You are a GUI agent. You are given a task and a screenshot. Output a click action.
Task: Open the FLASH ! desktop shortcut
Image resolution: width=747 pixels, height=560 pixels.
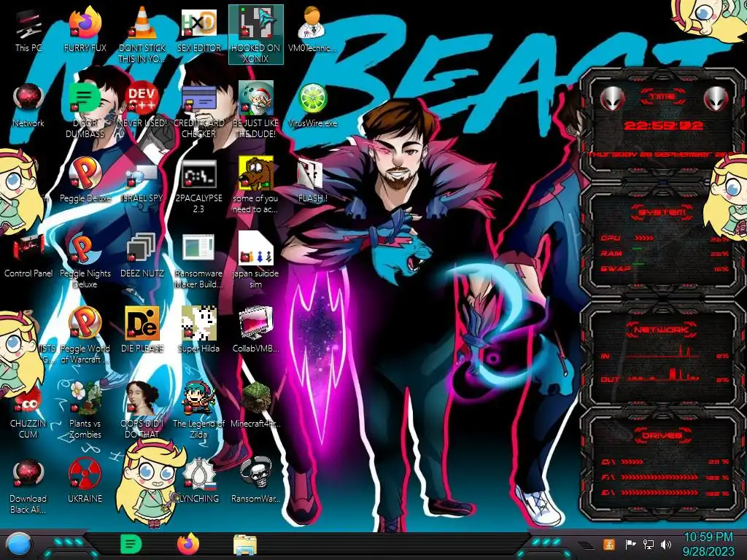(x=312, y=181)
